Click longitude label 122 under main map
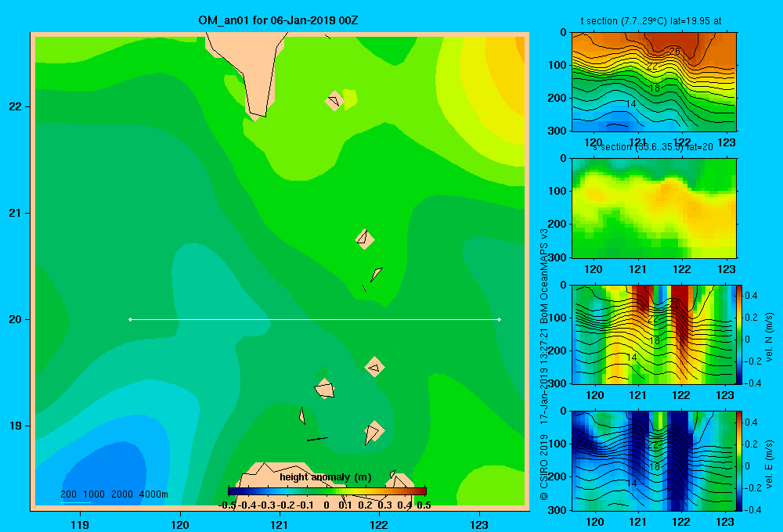The image size is (783, 532). [x=379, y=525]
